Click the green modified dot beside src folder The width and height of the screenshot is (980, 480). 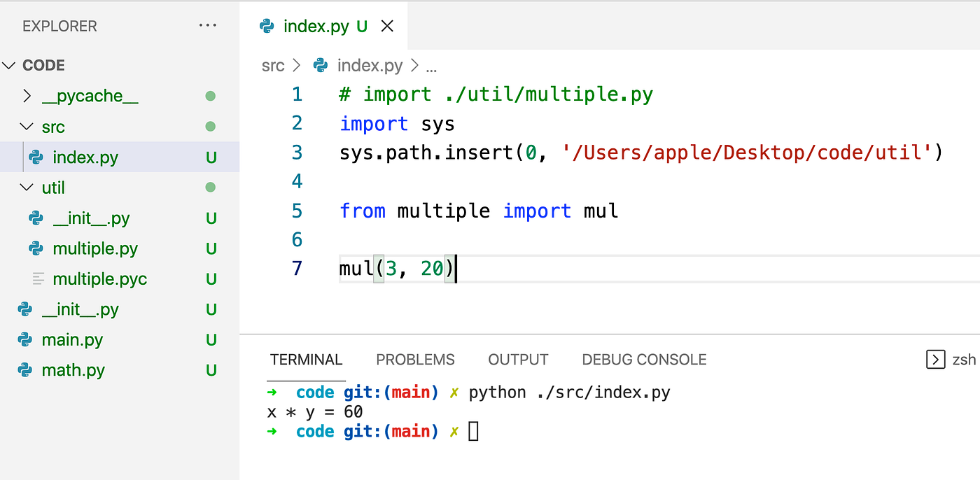[211, 127]
